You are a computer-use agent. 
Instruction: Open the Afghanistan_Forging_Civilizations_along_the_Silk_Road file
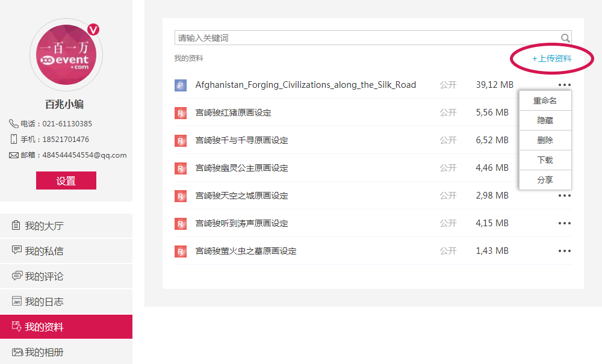pyautogui.click(x=306, y=85)
